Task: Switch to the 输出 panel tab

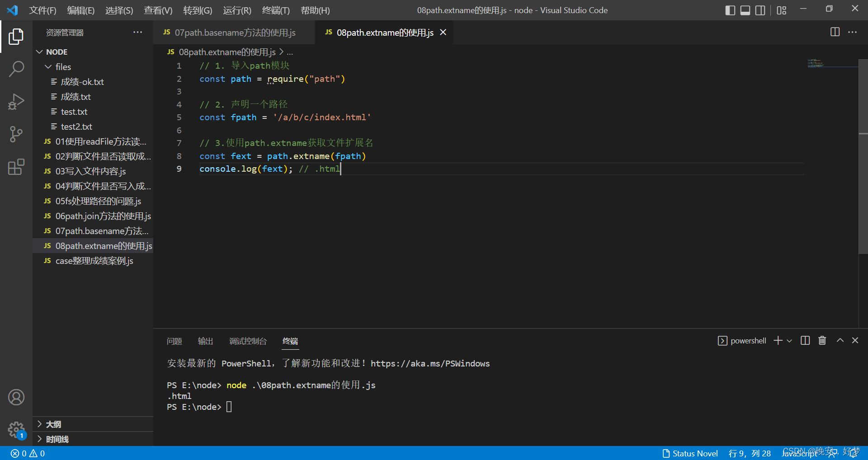Action: click(205, 341)
